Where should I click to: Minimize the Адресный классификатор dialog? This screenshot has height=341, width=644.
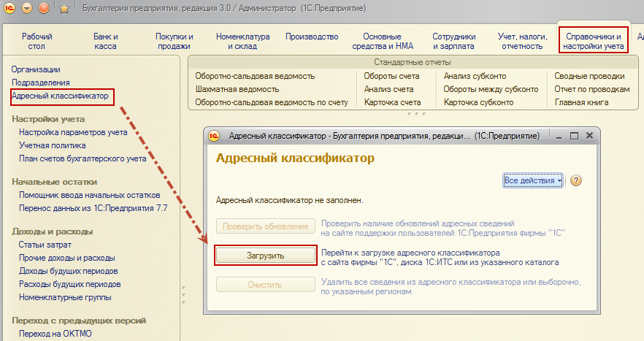559,136
